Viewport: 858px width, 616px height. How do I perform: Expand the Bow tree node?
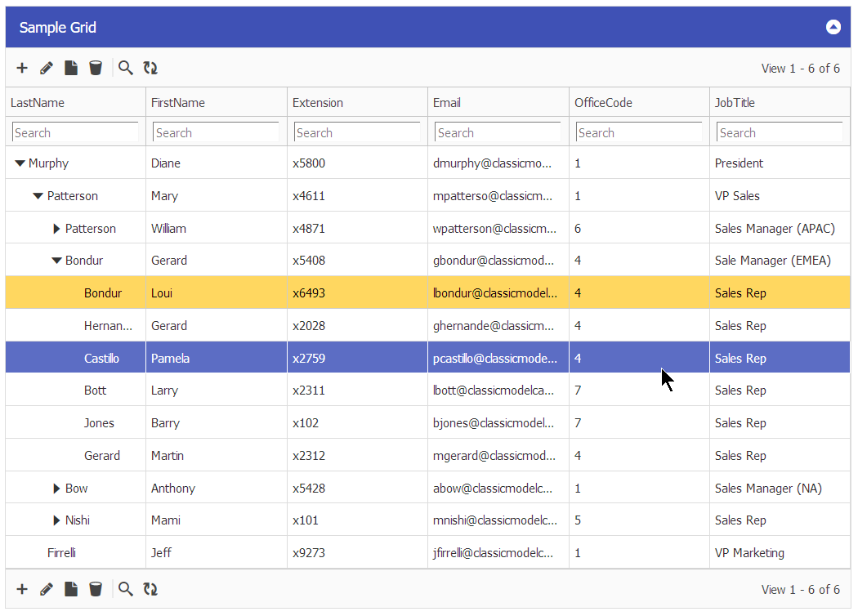(56, 489)
